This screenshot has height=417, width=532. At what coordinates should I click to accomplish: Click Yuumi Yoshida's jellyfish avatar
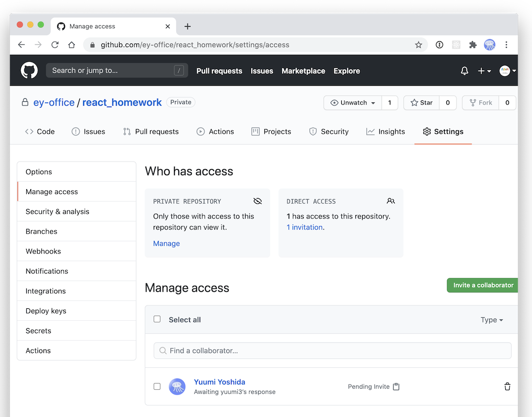pos(177,387)
